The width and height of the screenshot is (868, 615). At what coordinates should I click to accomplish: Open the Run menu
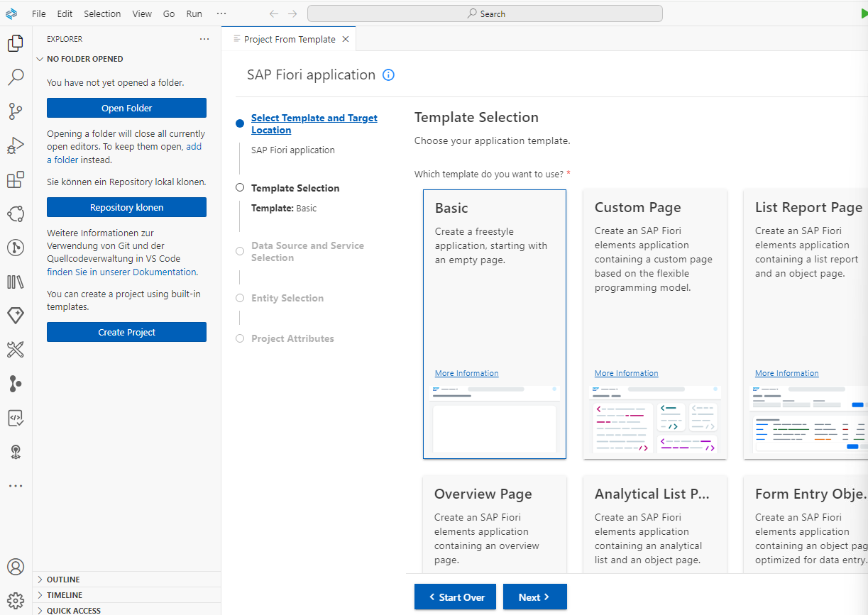click(x=194, y=13)
